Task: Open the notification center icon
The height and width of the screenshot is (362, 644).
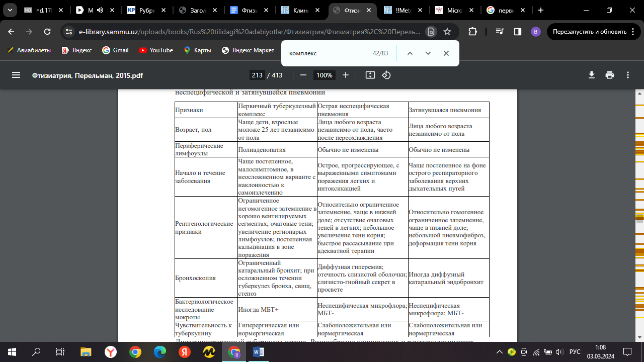Action: [x=627, y=352]
